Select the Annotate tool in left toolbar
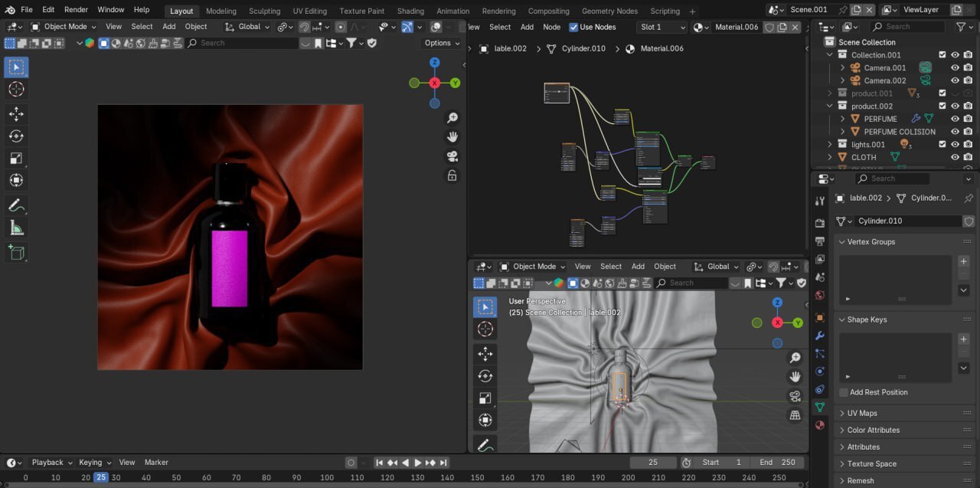Image resolution: width=980 pixels, height=488 pixels. point(16,205)
